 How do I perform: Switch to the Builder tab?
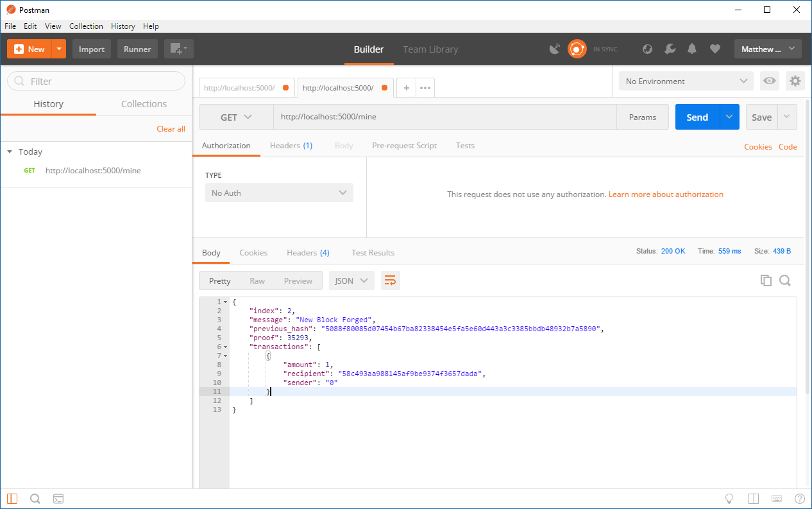click(369, 49)
